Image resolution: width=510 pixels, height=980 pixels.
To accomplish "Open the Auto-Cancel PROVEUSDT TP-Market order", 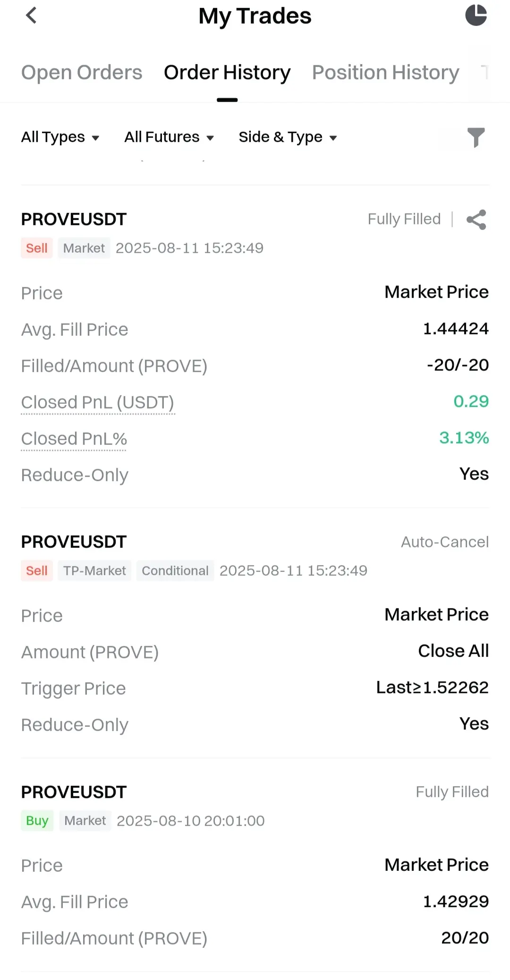I will coord(255,633).
